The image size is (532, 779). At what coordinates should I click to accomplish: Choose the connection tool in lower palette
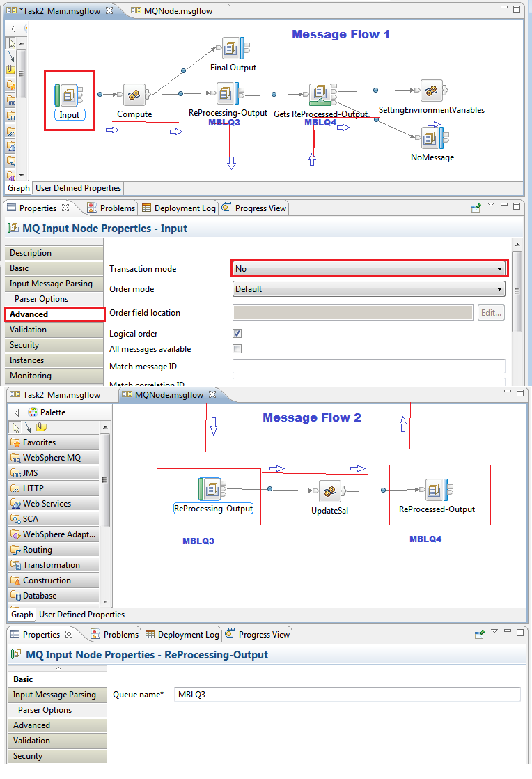[28, 427]
